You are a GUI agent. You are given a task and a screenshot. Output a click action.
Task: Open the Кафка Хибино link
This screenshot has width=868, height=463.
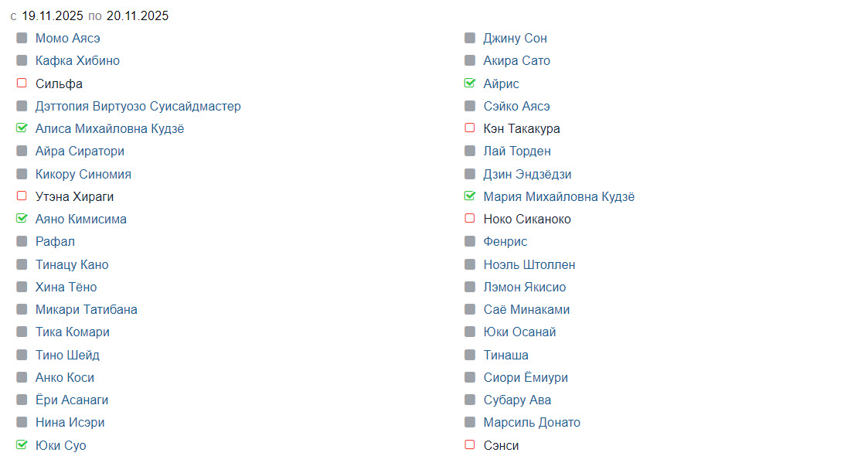tap(77, 60)
